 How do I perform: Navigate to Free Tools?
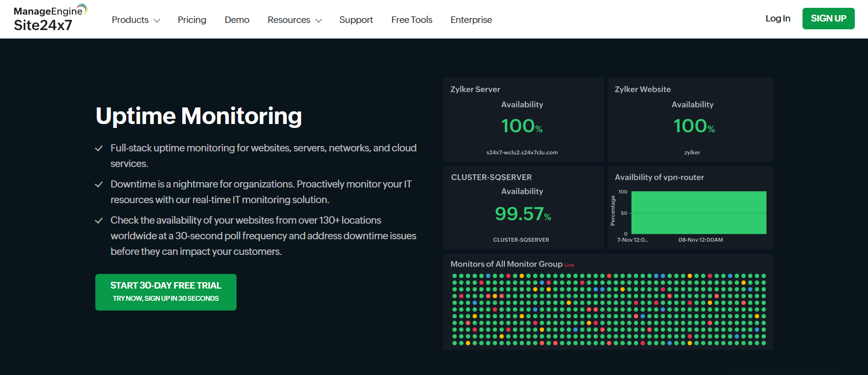tap(412, 20)
